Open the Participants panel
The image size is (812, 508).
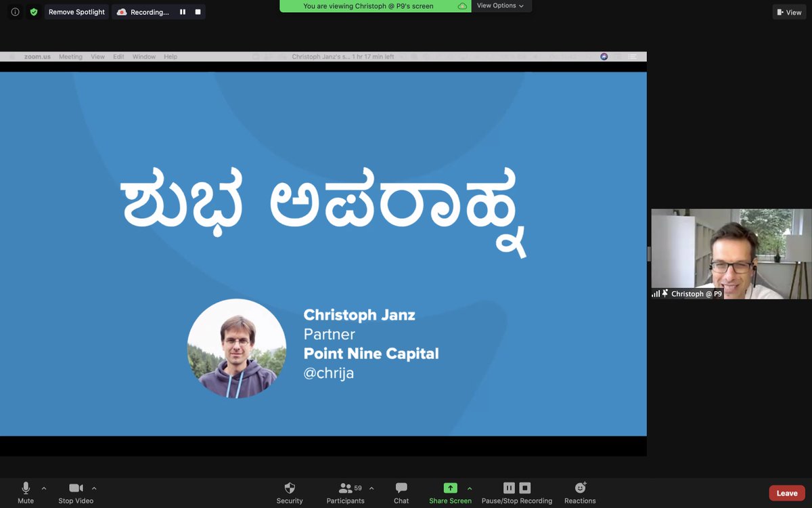(x=346, y=493)
